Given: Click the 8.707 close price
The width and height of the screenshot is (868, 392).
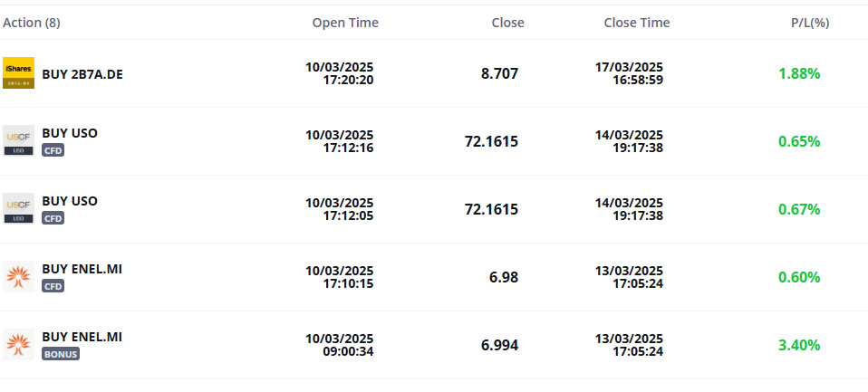Looking at the screenshot, I should click(499, 73).
